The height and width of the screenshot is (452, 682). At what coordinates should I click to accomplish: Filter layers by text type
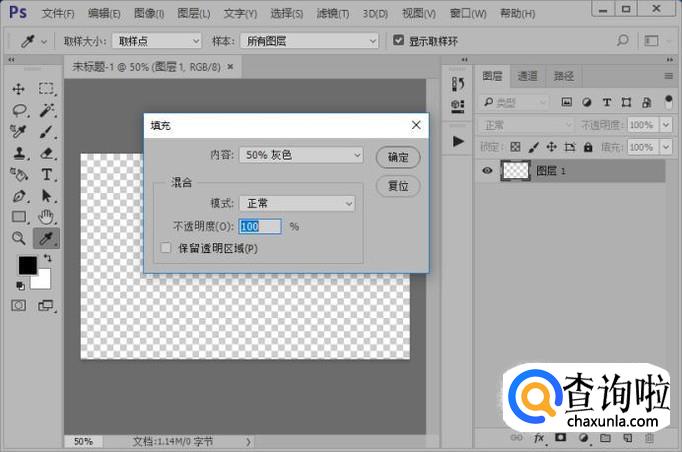coord(606,102)
